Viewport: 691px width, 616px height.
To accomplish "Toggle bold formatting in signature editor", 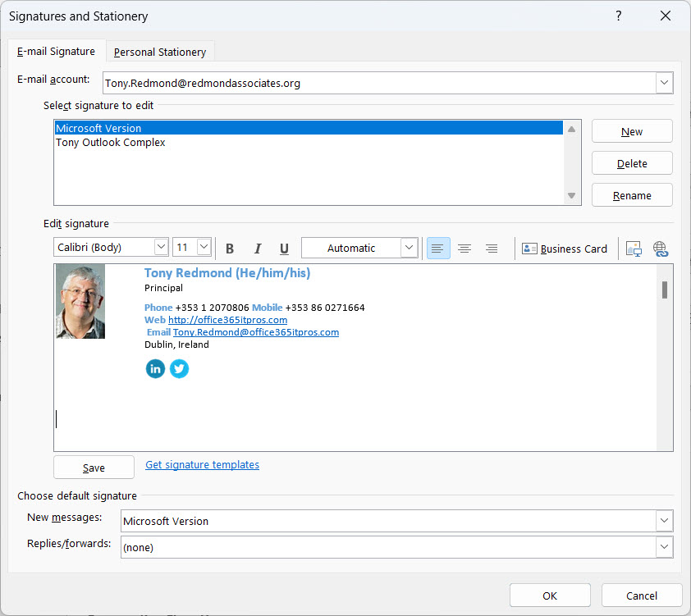I will pos(230,249).
